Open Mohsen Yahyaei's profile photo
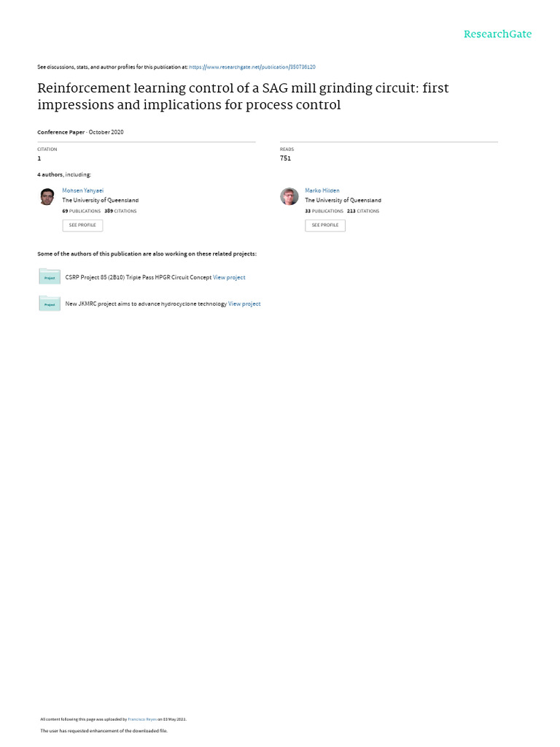Screen dimensions: 560x747 [x=47, y=196]
